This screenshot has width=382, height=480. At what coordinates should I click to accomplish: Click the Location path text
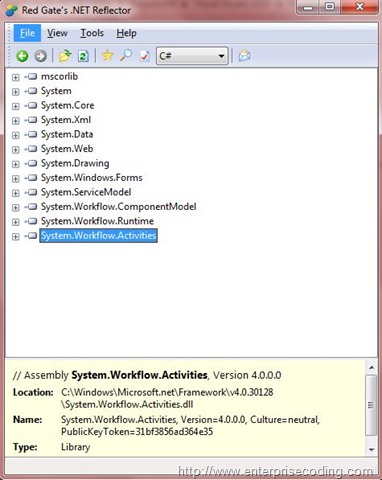point(167,398)
